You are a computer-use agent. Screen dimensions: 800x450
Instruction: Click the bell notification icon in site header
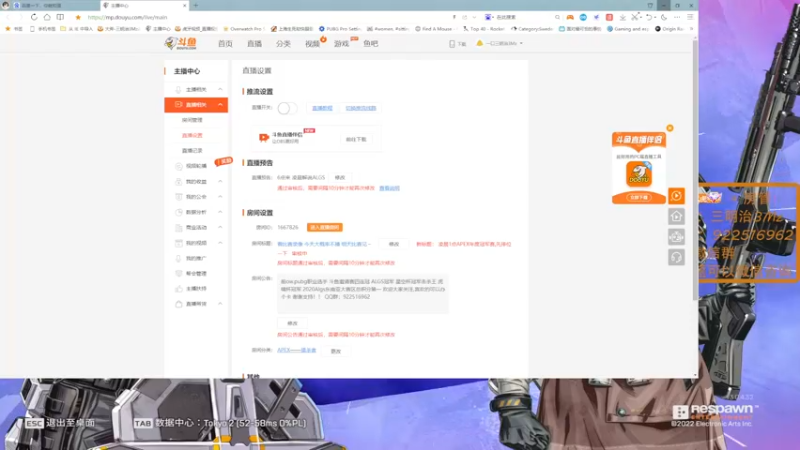pyautogui.click(x=480, y=43)
